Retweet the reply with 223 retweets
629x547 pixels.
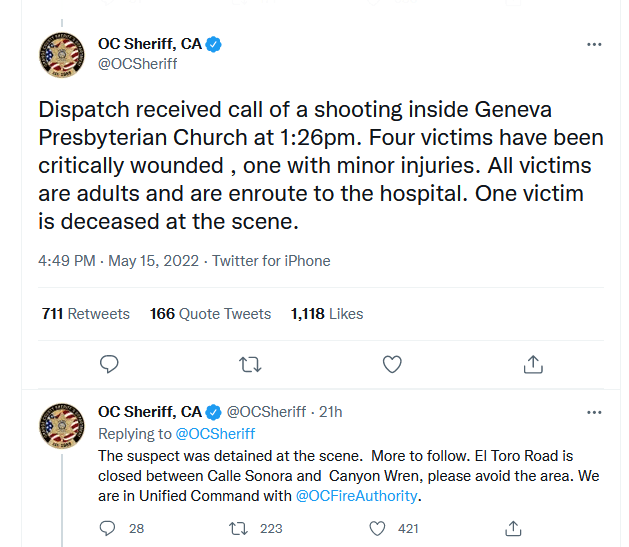238,529
